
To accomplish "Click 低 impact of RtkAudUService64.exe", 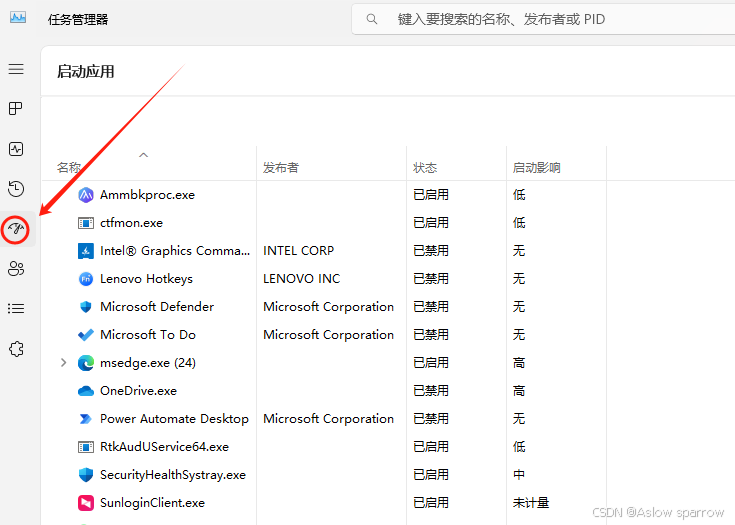I will point(519,447).
